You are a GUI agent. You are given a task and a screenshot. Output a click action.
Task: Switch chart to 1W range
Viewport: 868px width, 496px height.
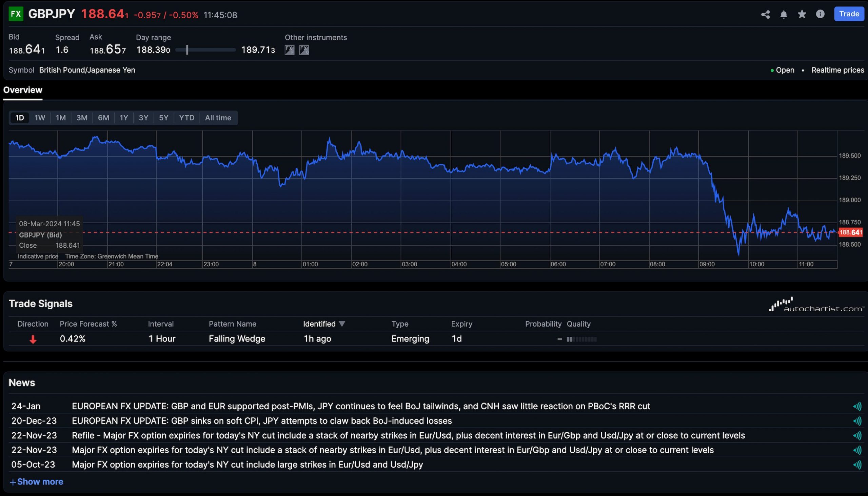click(x=40, y=118)
